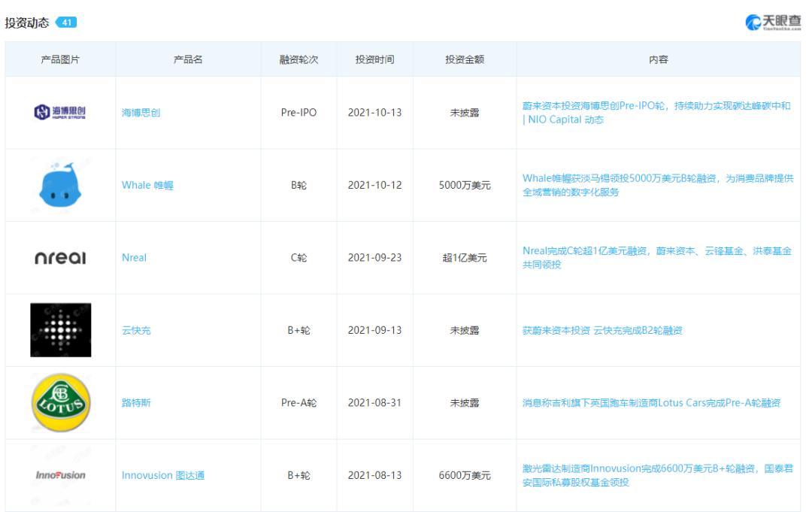Click the 投资金额 column header
The image size is (812, 512).
click(x=465, y=59)
